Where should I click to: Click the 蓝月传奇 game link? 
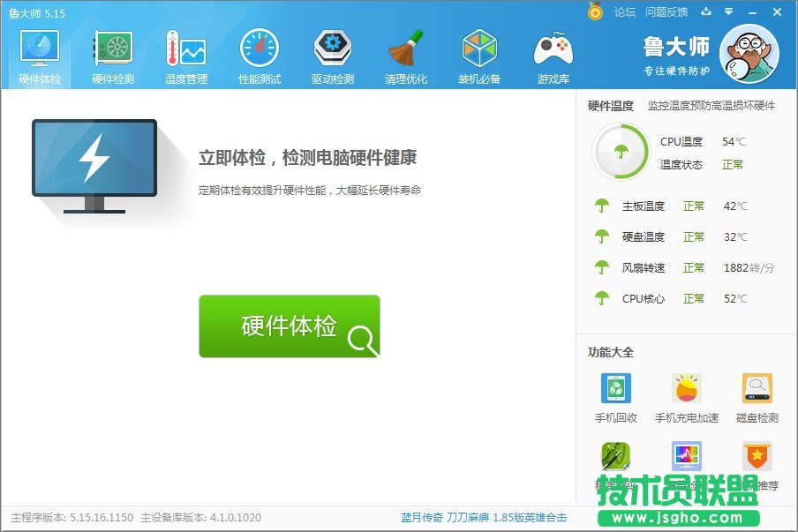[415, 520]
